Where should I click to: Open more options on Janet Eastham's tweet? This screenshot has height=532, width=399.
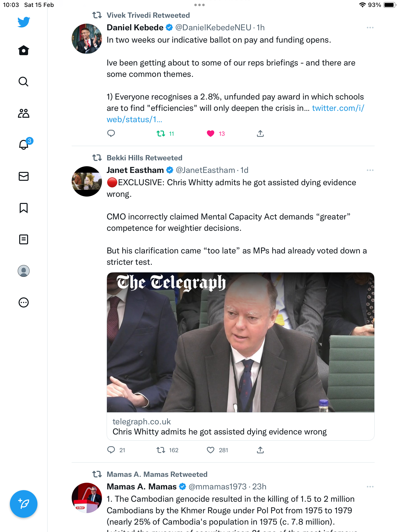point(370,170)
